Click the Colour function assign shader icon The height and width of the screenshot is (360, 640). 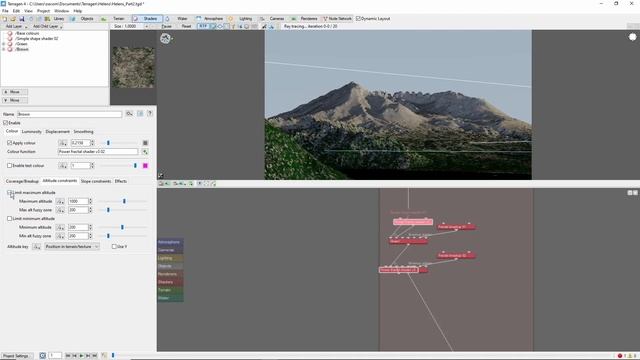[x=145, y=152]
